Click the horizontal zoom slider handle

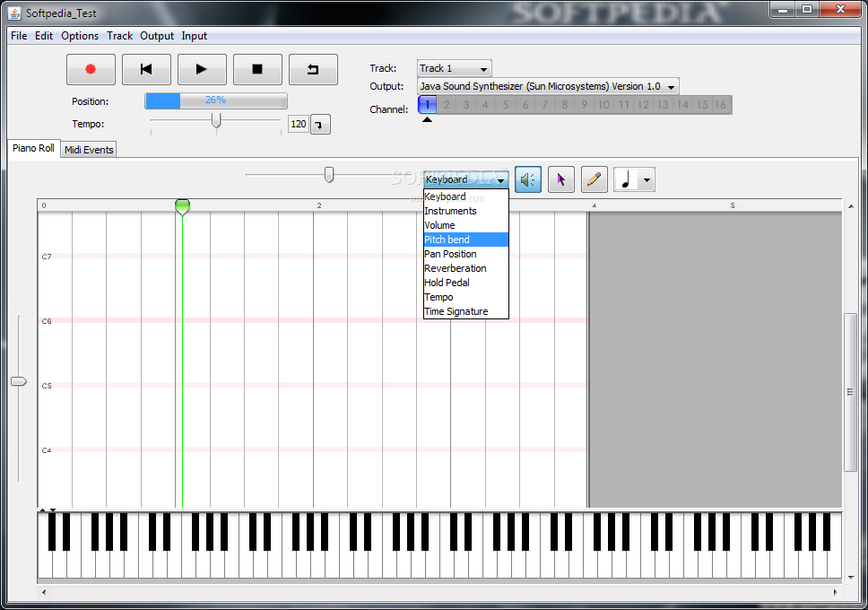point(329,175)
